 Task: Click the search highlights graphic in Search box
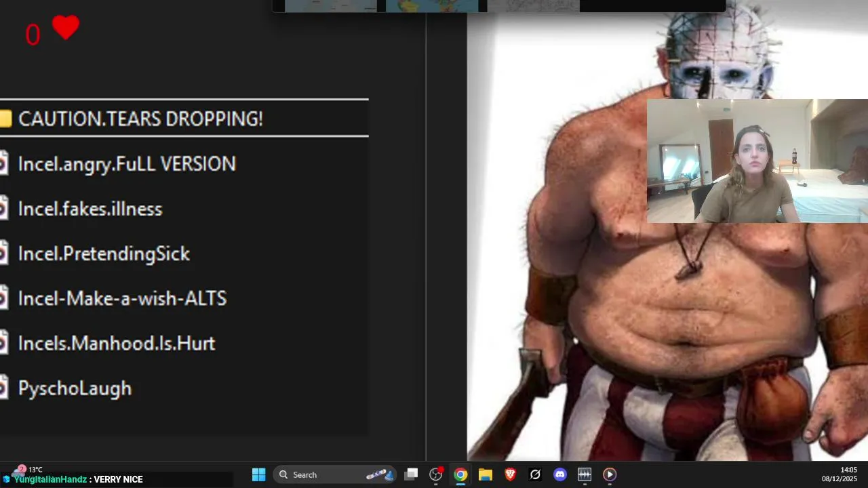tap(380, 474)
